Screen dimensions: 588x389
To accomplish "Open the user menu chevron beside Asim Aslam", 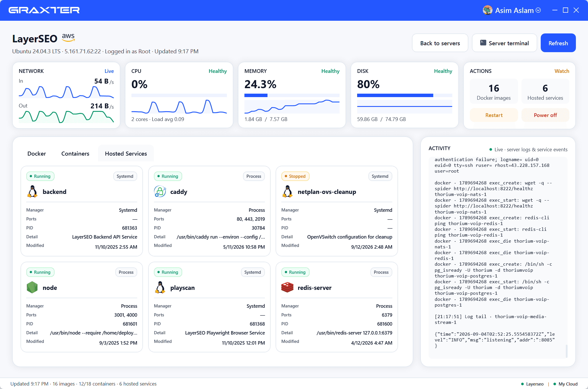I will pos(538,10).
